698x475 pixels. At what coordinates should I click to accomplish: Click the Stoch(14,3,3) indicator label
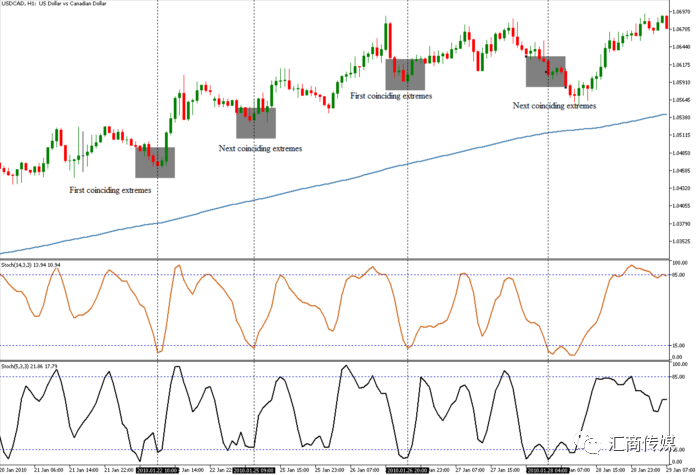(31, 265)
